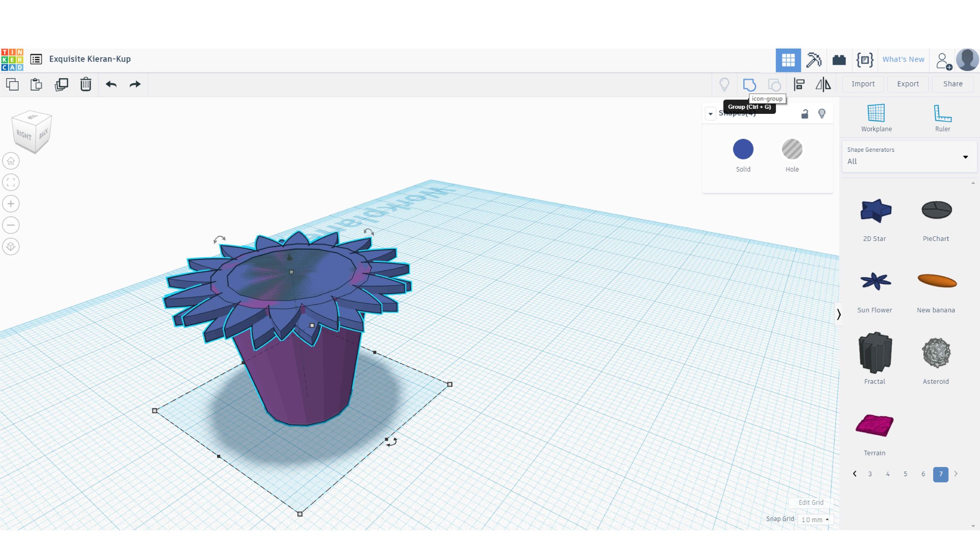The height and width of the screenshot is (551, 980).
Task: Switch between perspective and orthographic view
Action: pyautogui.click(x=11, y=247)
